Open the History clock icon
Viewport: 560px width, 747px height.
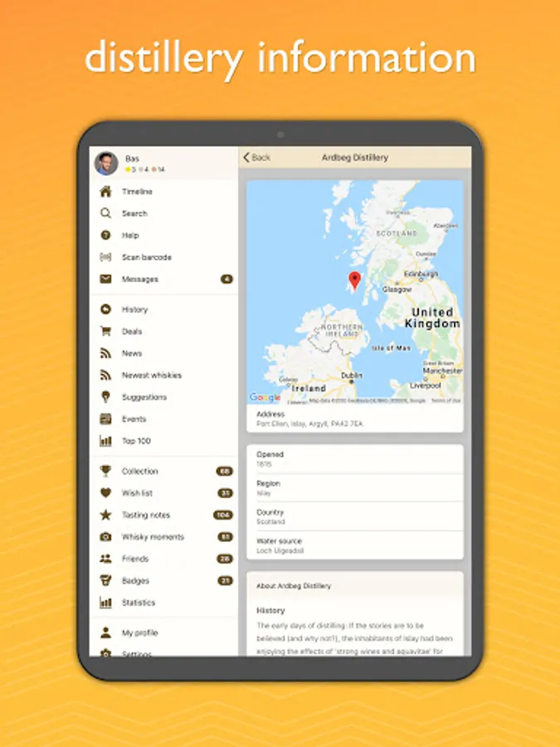pyautogui.click(x=105, y=310)
